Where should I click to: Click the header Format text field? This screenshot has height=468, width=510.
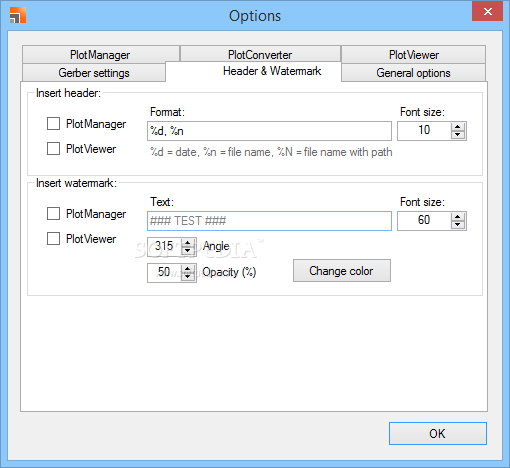click(x=269, y=131)
